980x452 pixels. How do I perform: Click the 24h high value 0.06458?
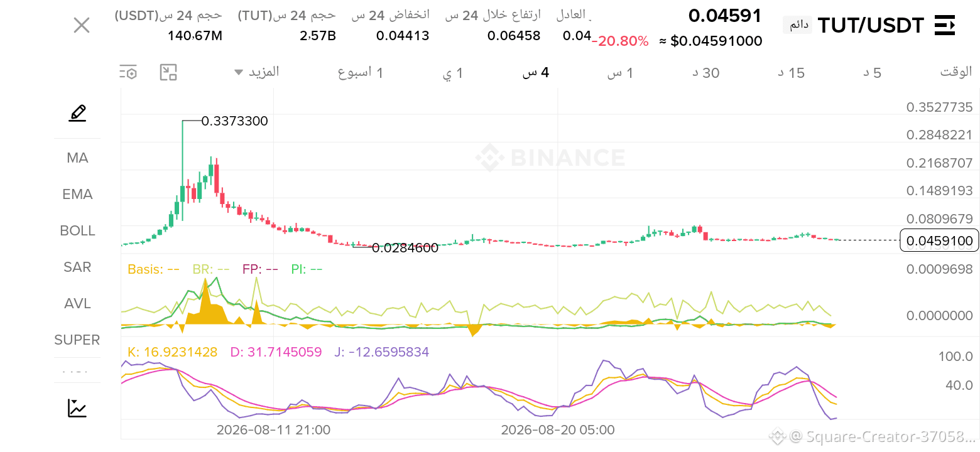pos(514,36)
